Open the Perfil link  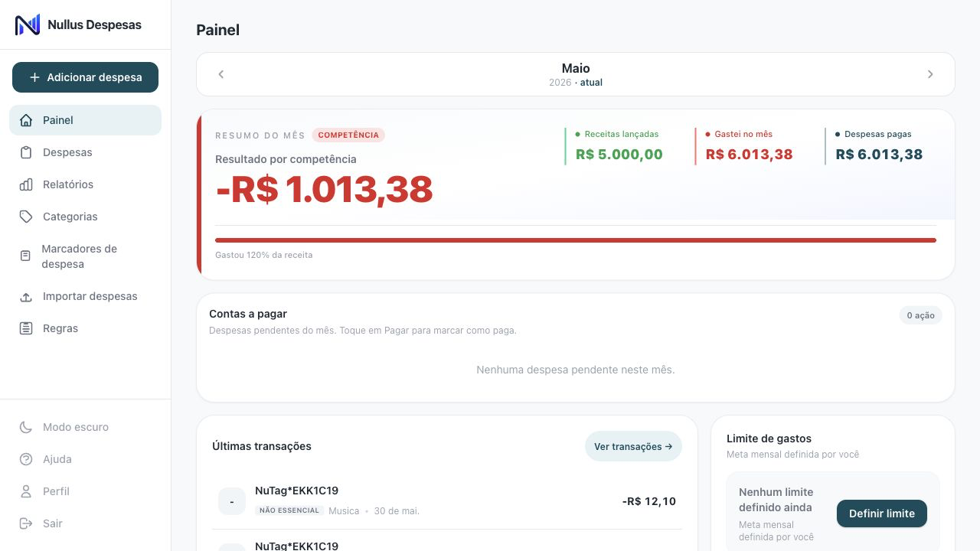[85, 491]
